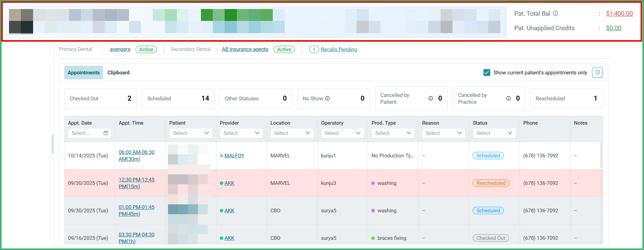Click the Cancelled by Practice info icon
644x250 pixels.
click(508, 98)
